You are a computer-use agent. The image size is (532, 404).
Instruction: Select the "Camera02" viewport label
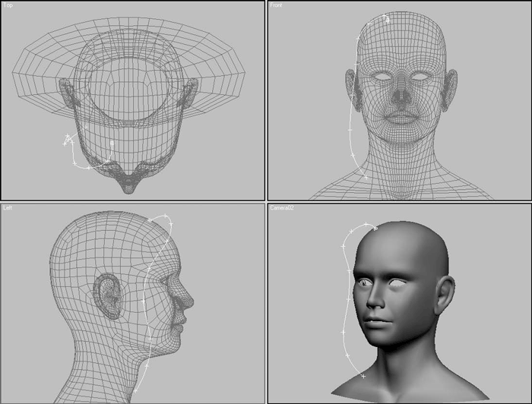[283, 207]
